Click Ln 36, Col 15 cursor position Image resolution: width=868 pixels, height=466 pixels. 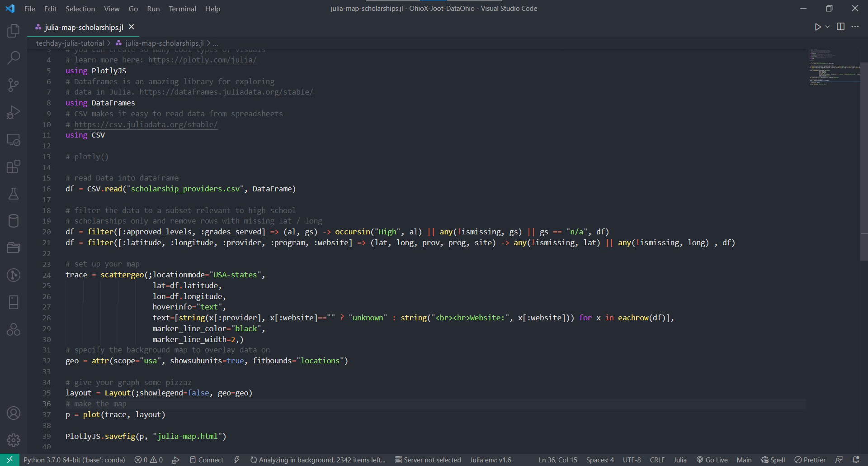click(x=558, y=460)
